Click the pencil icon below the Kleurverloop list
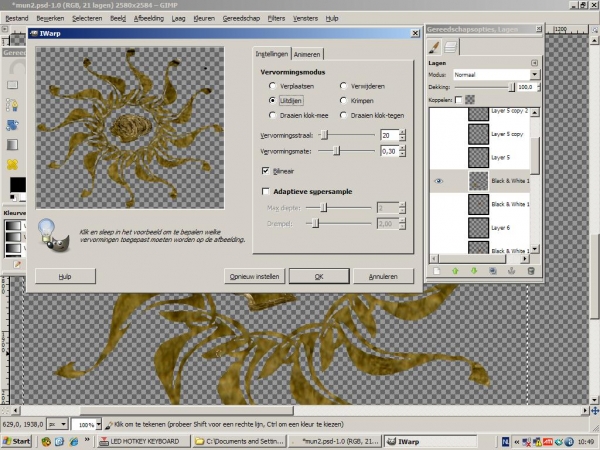Screen dimensions: 600x450 tap(17, 264)
